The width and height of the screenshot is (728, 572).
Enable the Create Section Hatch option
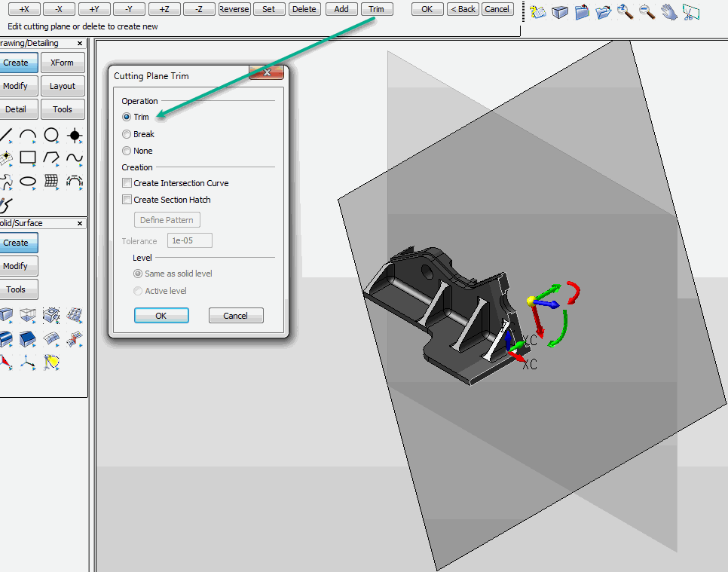pyautogui.click(x=127, y=200)
